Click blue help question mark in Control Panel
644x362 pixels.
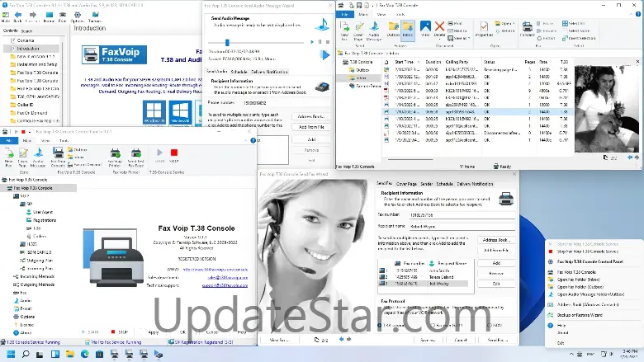tap(253, 141)
